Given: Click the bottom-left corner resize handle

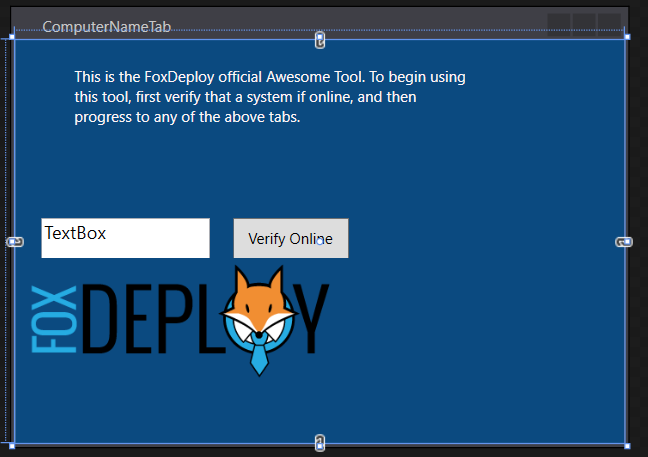Looking at the screenshot, I should (12, 446).
